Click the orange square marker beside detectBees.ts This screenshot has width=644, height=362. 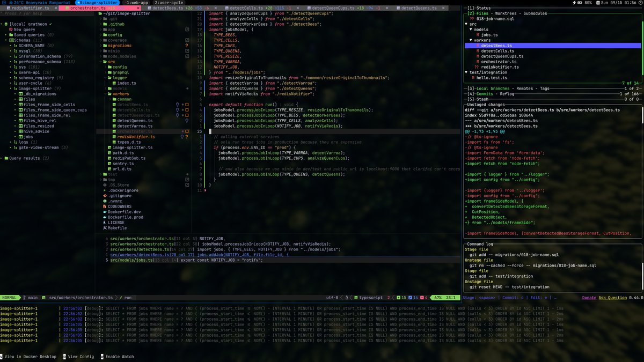(186, 105)
